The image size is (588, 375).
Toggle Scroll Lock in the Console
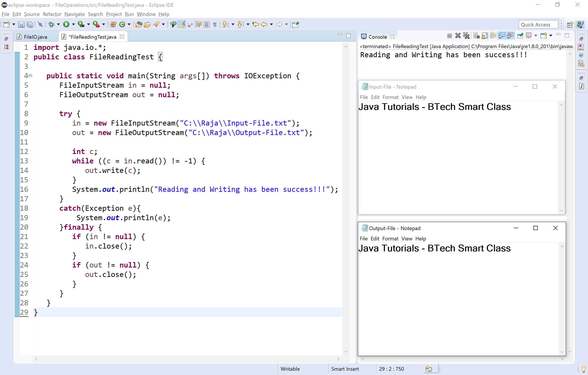click(485, 35)
